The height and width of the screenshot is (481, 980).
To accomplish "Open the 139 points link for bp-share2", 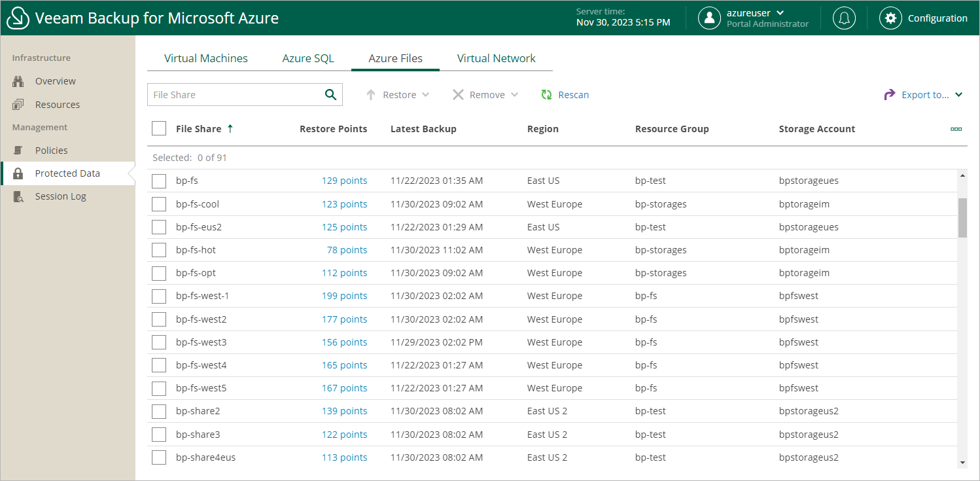I will [344, 411].
